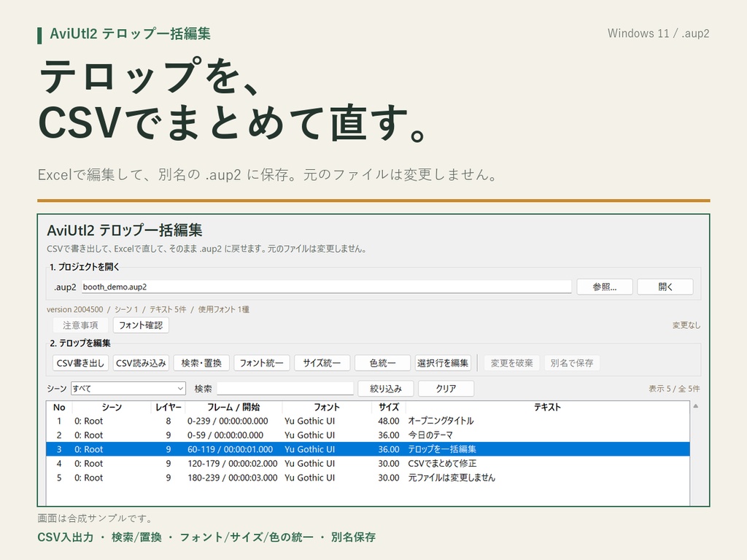This screenshot has height=560, width=747.
Task: Click フォント統一 button
Action: point(262,363)
